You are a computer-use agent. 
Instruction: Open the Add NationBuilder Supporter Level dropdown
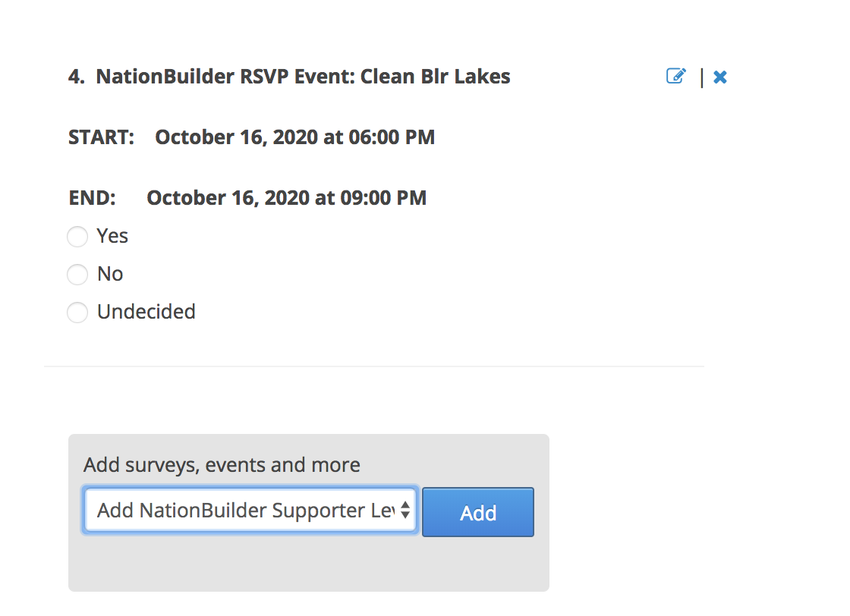(x=250, y=510)
